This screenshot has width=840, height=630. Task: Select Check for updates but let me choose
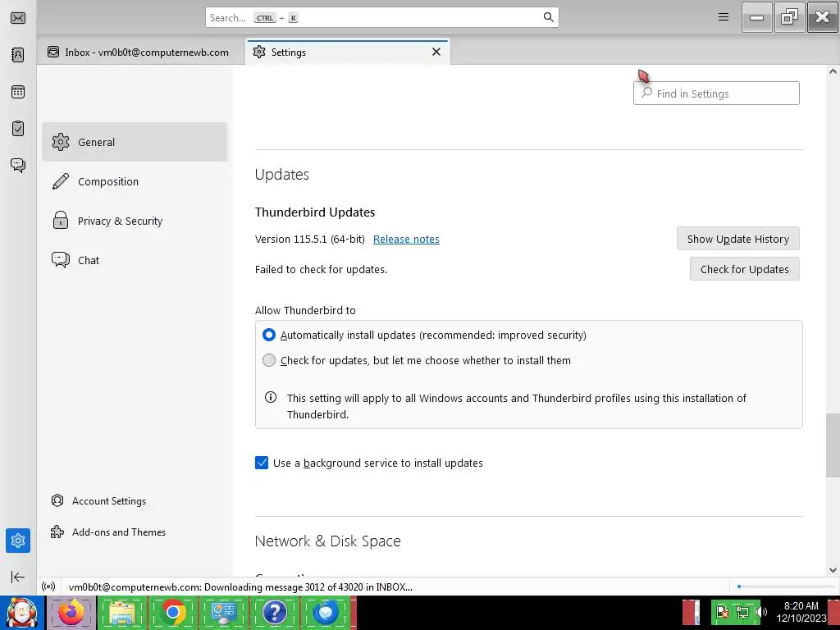point(269,360)
